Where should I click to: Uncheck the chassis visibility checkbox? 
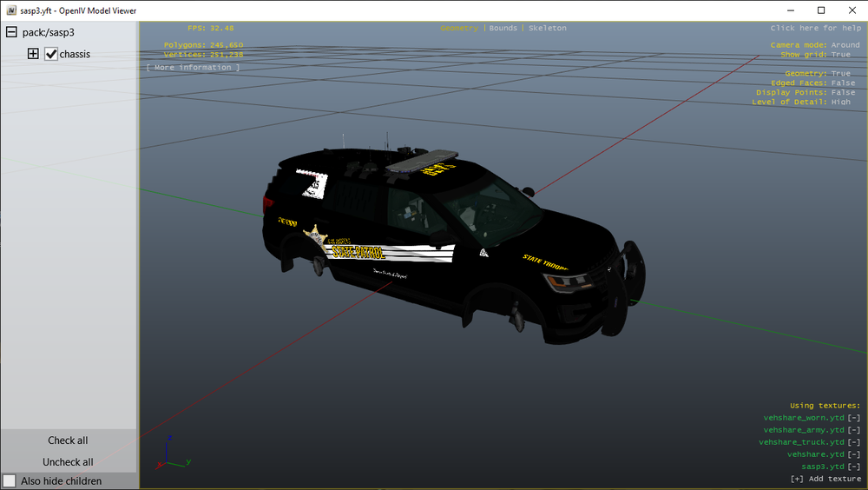(51, 54)
